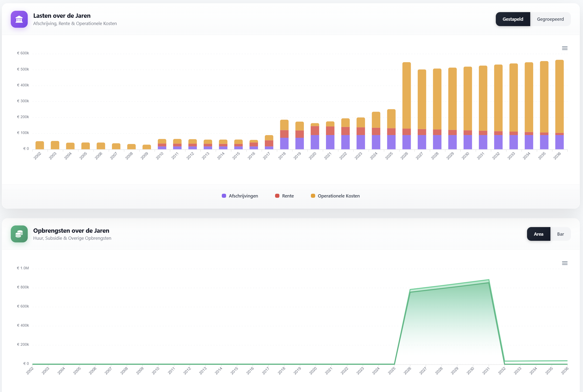Click the 2002 orange bar
The width and height of the screenshot is (583, 392).
(x=40, y=145)
